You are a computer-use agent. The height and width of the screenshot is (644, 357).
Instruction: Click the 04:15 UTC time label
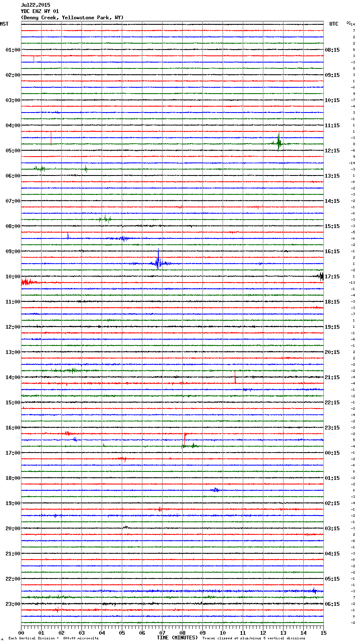click(x=332, y=554)
